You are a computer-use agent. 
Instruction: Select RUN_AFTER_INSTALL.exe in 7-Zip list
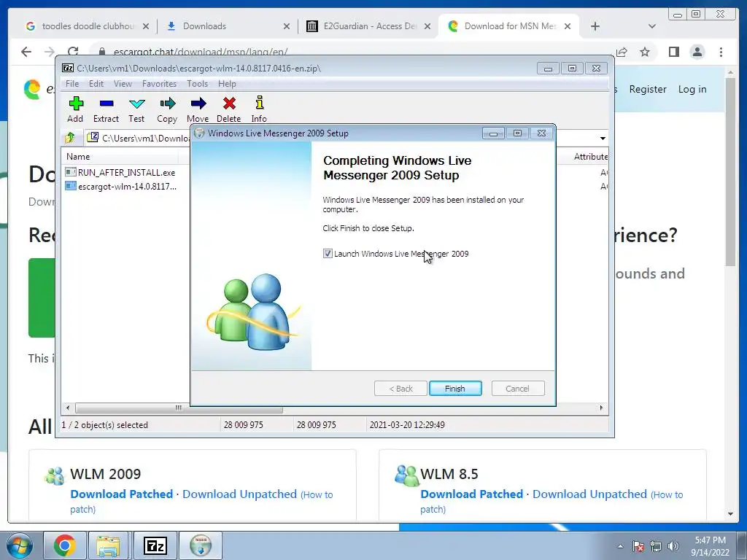(126, 172)
